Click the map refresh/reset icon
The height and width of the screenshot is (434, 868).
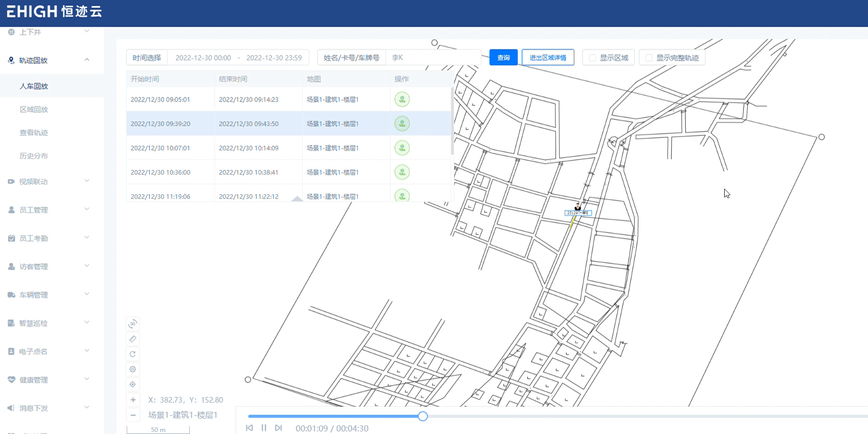[x=133, y=354]
